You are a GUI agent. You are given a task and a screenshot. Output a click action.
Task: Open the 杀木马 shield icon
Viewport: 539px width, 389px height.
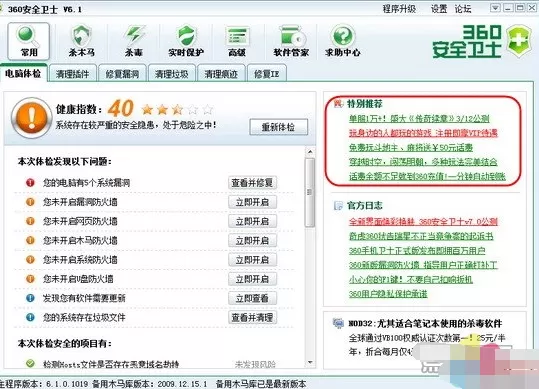tap(81, 35)
